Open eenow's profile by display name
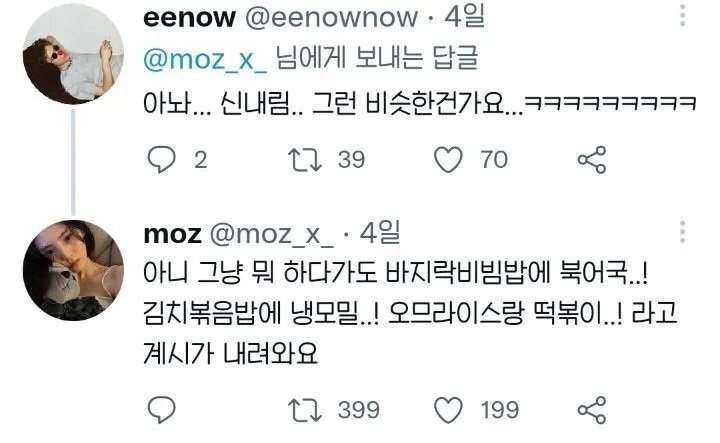 click(x=189, y=17)
